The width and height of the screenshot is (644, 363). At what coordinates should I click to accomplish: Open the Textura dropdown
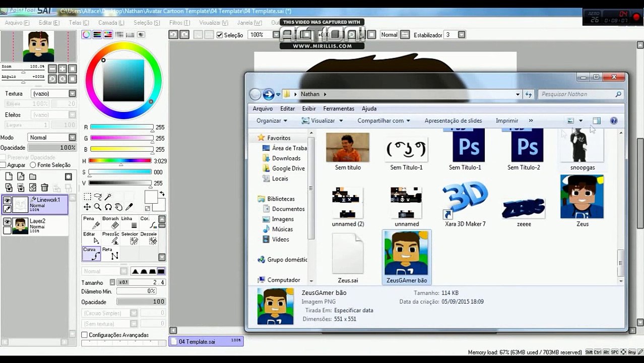coord(73,93)
